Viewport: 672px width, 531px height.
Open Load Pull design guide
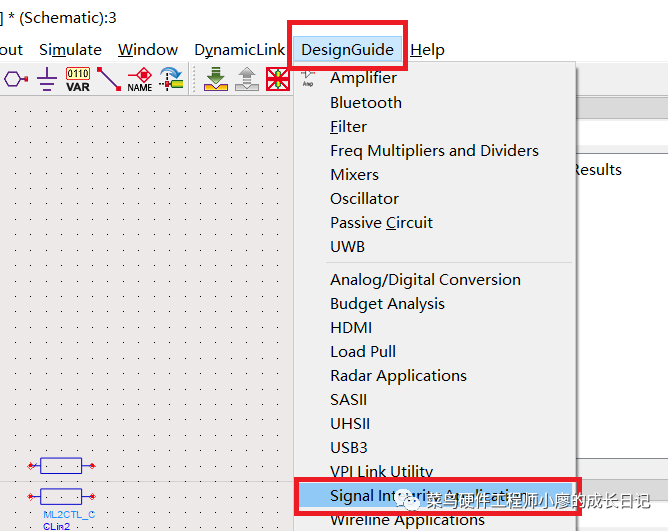(x=435, y=351)
